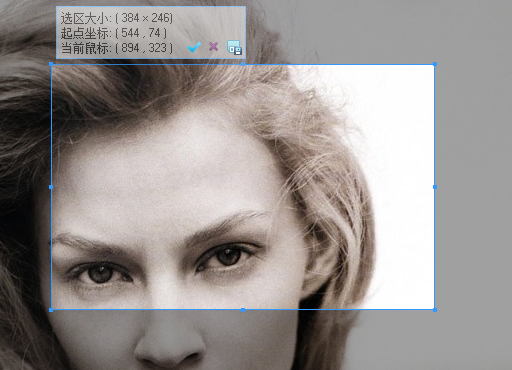Click the top-left selection handle
Screen dimensions: 512x370
51,64
